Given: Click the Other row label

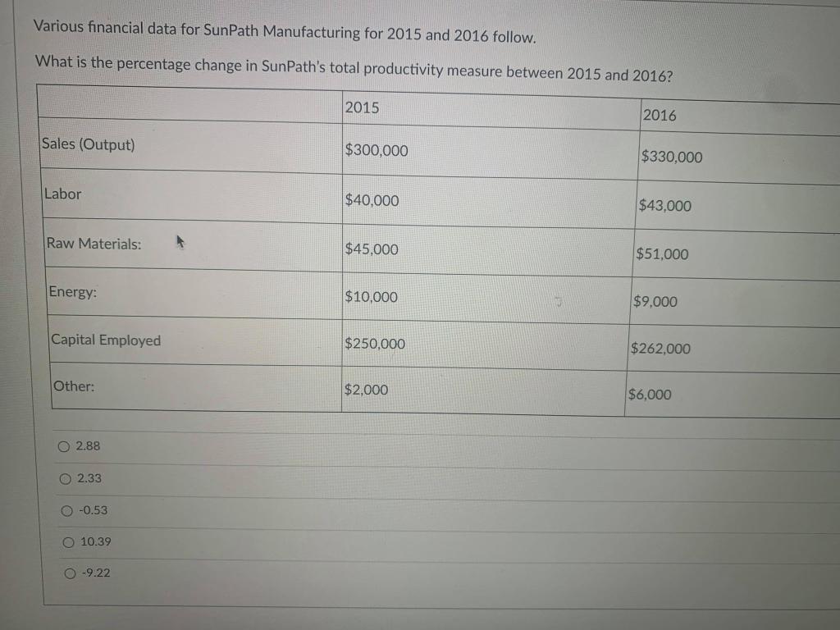Looking at the screenshot, I should tap(74, 386).
